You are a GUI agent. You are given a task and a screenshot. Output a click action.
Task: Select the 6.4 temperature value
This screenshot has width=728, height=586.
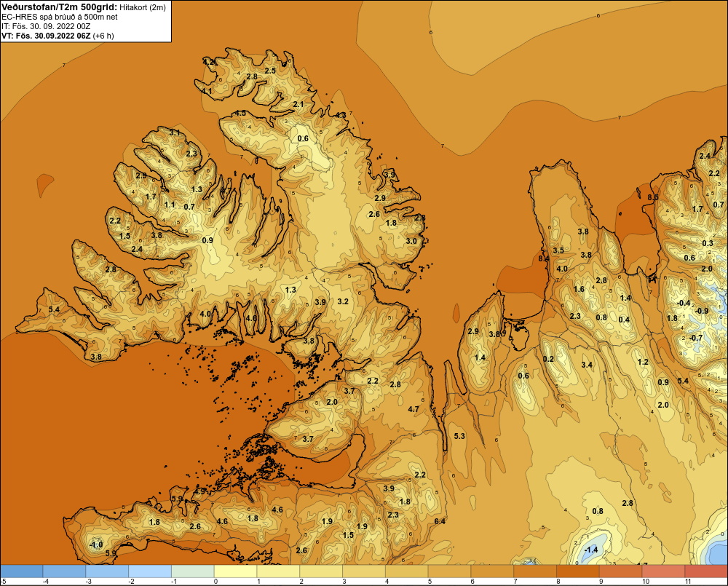pyautogui.click(x=440, y=521)
